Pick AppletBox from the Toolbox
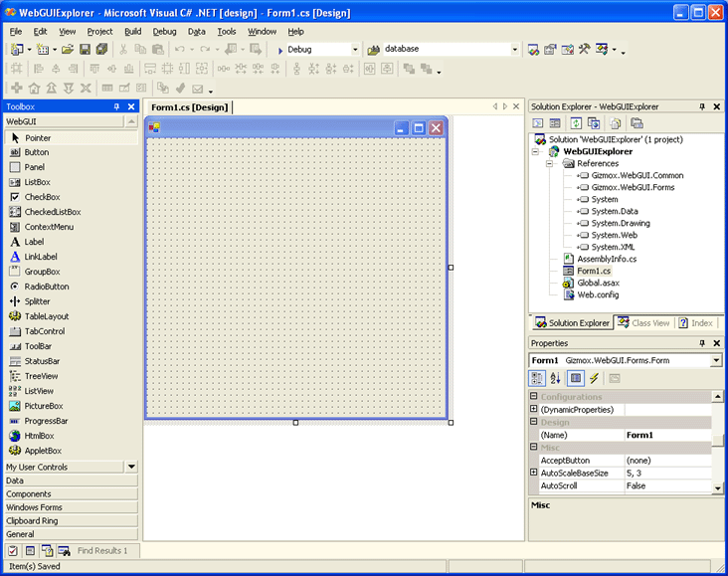Image resolution: width=728 pixels, height=576 pixels. [x=71, y=451]
